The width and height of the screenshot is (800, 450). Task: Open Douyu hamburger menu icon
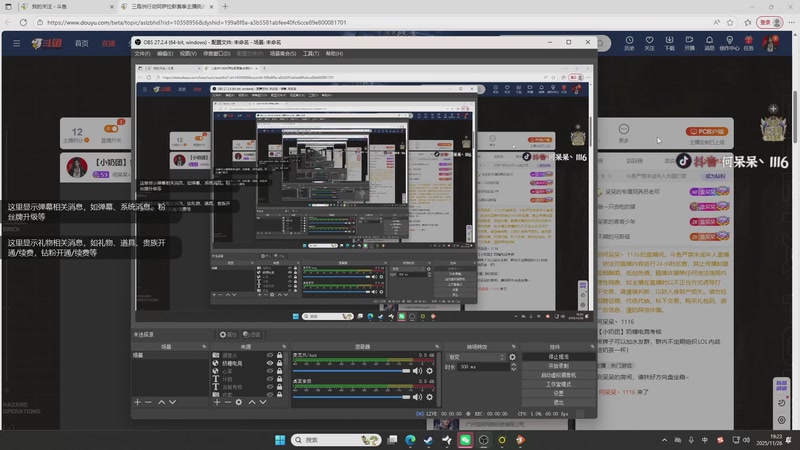[x=16, y=43]
